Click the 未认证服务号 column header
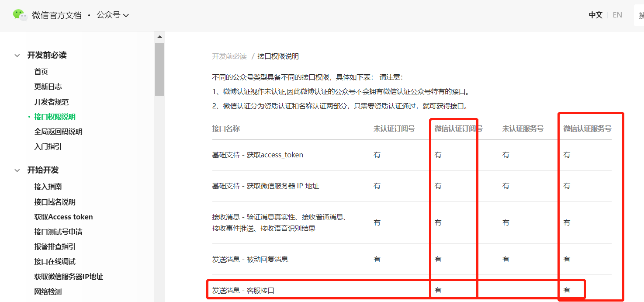 point(523,128)
